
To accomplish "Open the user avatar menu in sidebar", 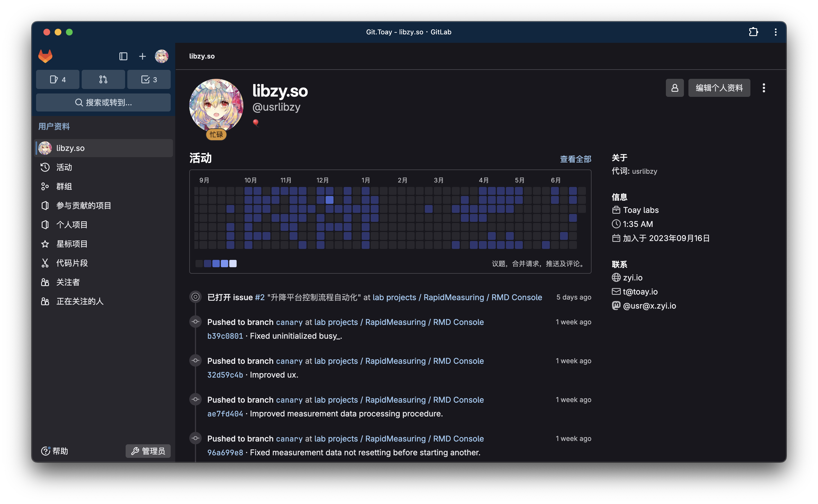I will (x=161, y=56).
